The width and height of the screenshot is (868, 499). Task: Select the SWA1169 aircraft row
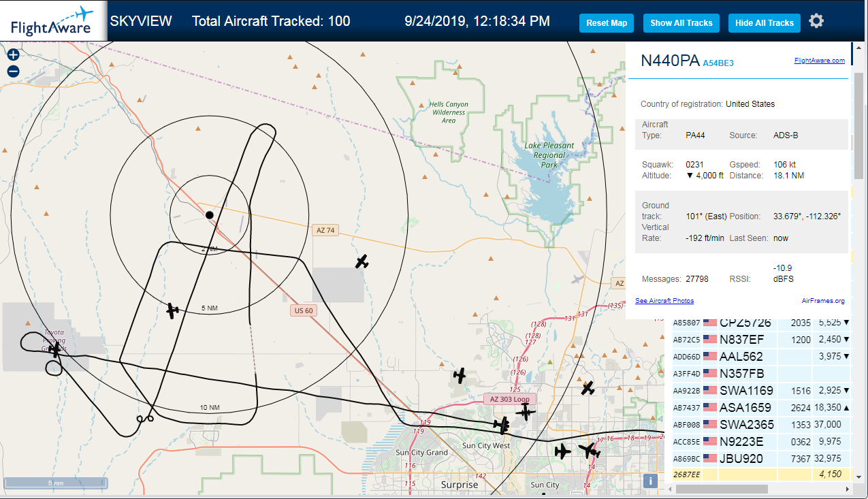point(761,390)
